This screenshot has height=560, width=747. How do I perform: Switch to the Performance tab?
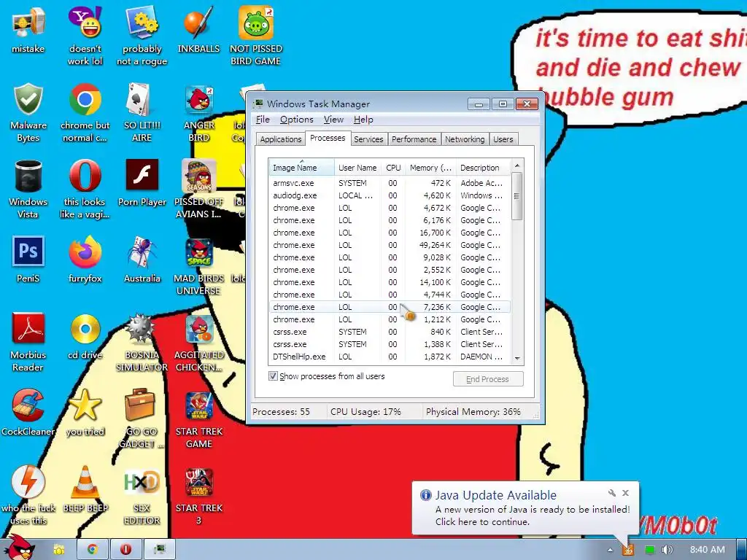pos(414,139)
